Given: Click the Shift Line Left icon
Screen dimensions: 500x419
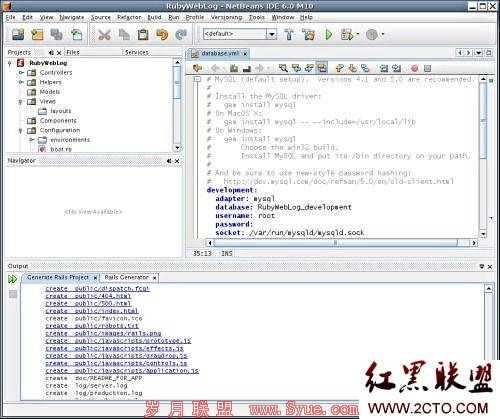Looking at the screenshot, I should 384,68.
